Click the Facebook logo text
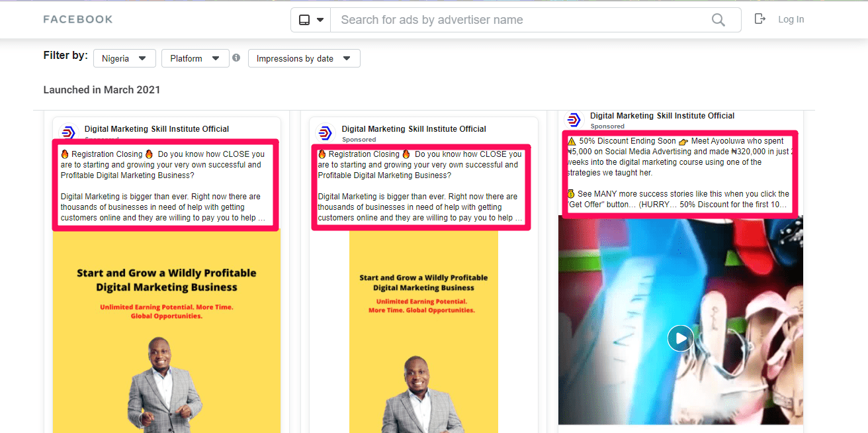This screenshot has width=868, height=433. click(78, 19)
